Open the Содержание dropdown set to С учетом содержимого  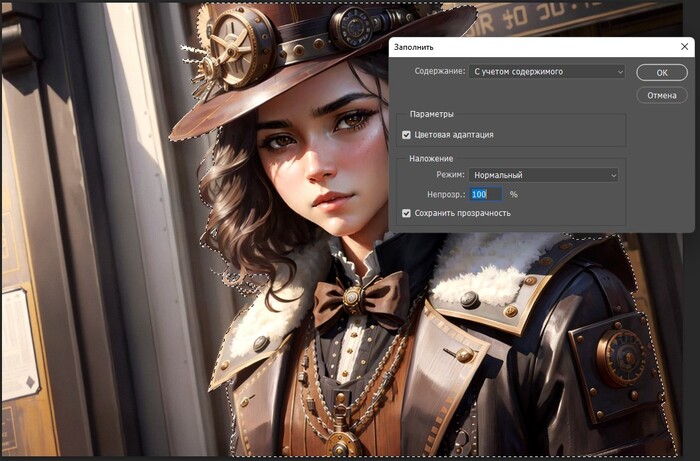coord(546,72)
